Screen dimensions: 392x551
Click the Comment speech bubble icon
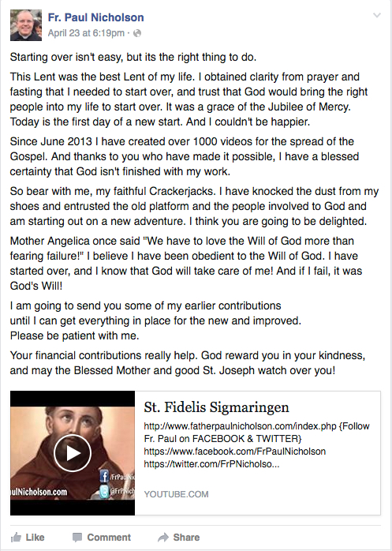77,538
